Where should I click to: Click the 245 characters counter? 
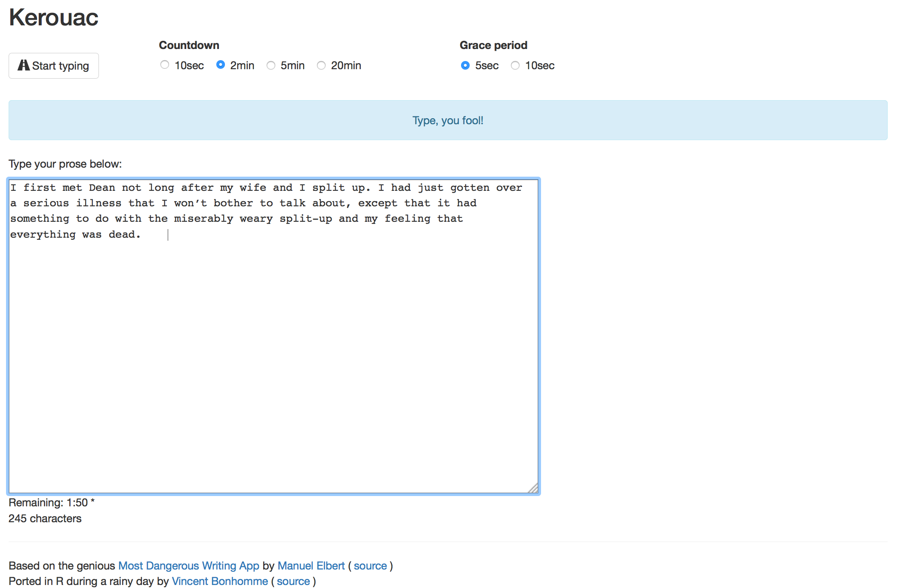coord(45,518)
